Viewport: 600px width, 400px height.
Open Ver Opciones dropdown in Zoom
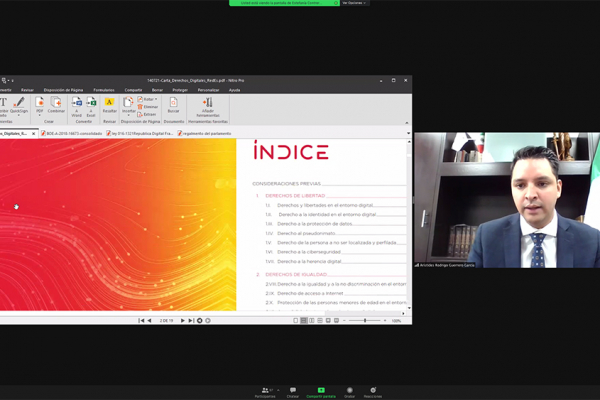click(354, 3)
